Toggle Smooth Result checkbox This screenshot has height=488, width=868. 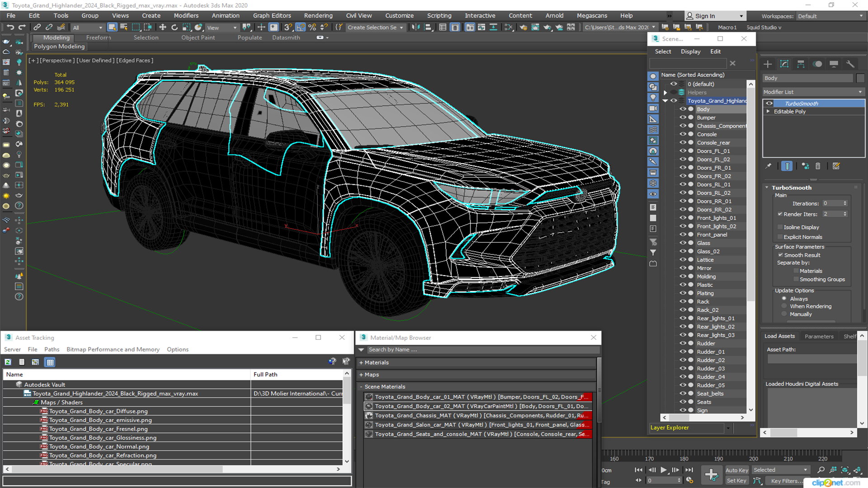780,255
